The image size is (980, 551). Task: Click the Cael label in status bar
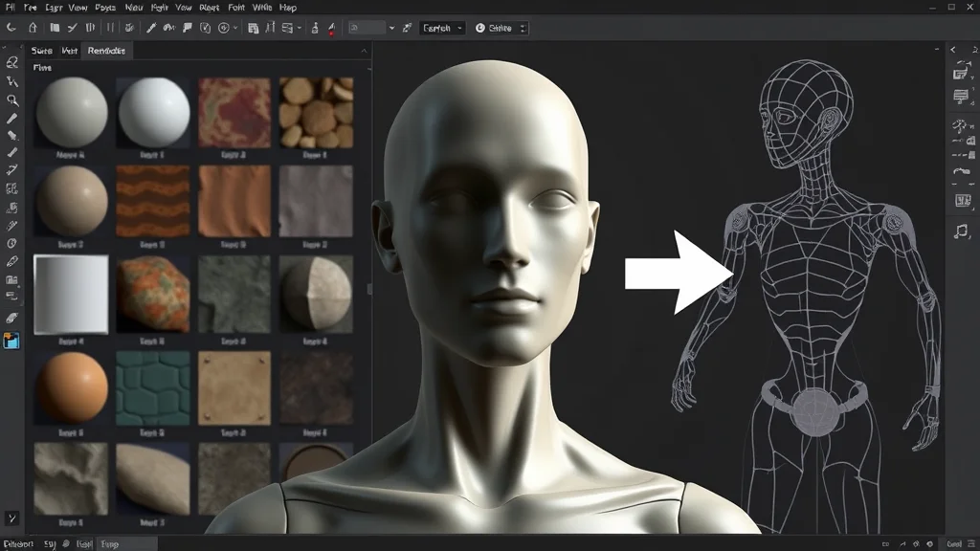coord(954,544)
